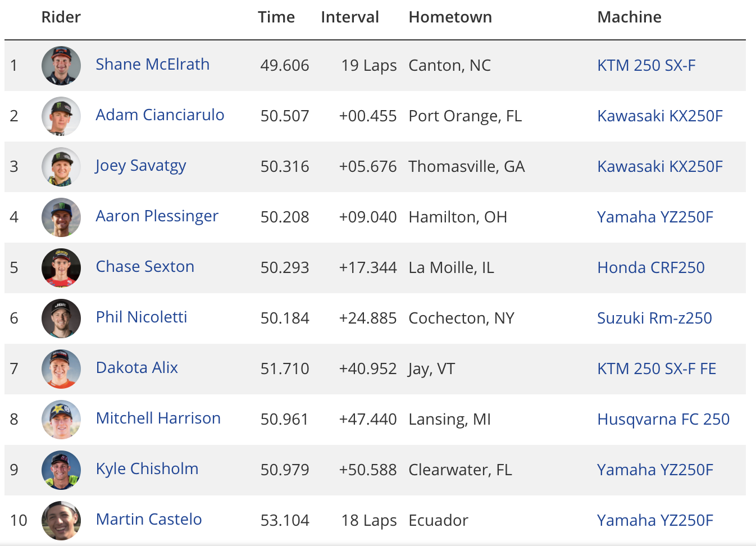756x546 pixels.
Task: Click Mitchell Harrison's rider photo
Action: click(x=61, y=420)
